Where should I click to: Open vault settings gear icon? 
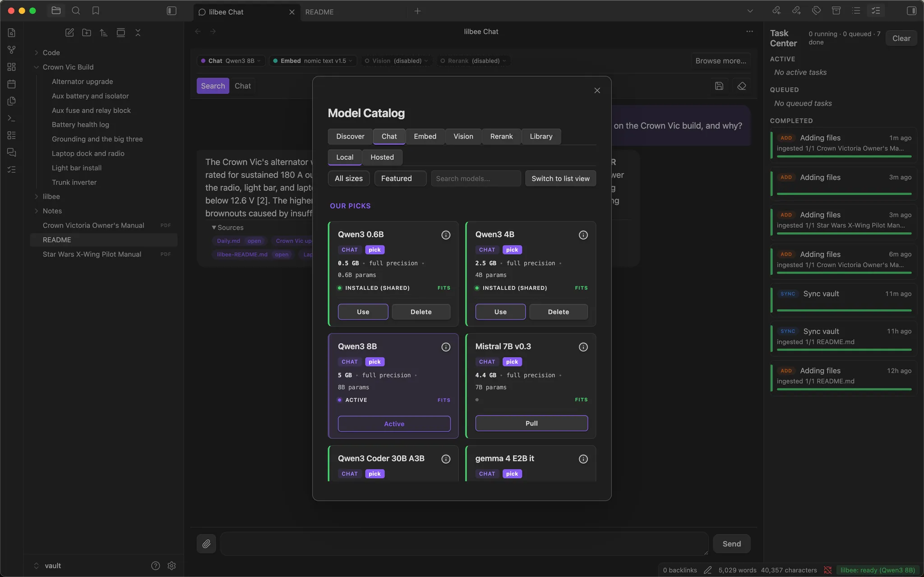tap(171, 566)
